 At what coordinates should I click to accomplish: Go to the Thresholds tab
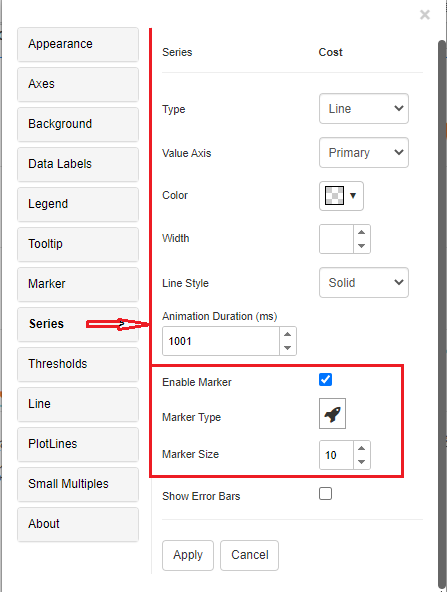(x=78, y=364)
